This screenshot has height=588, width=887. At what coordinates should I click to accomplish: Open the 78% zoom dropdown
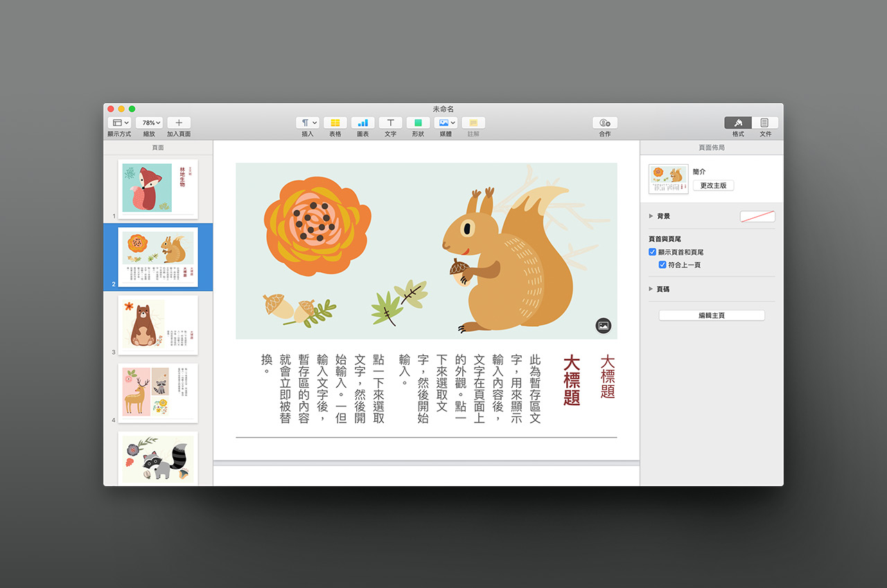149,123
